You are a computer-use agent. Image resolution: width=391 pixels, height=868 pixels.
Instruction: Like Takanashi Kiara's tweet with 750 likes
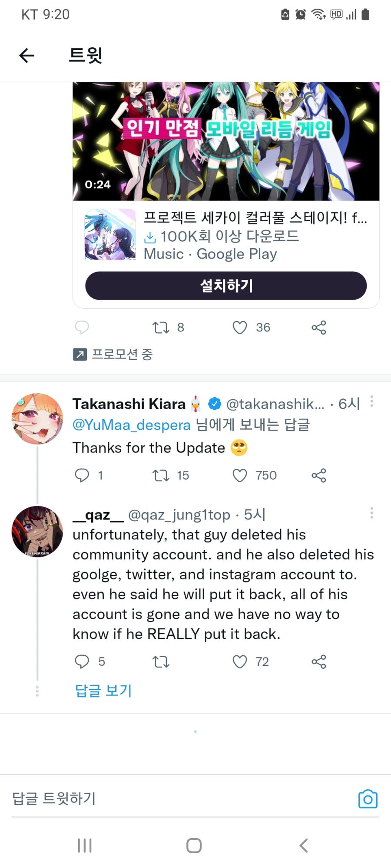click(240, 475)
